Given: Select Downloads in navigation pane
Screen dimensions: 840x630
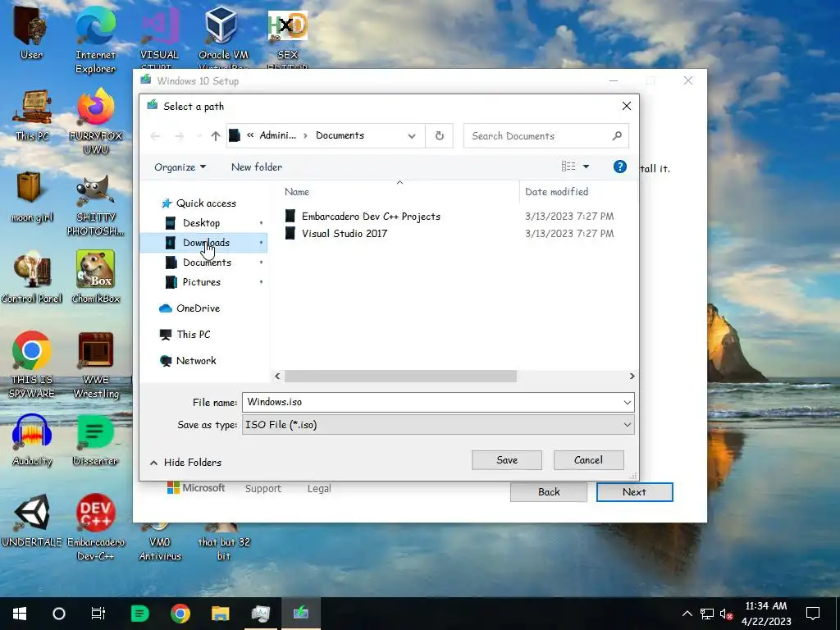Looking at the screenshot, I should coord(203,243).
